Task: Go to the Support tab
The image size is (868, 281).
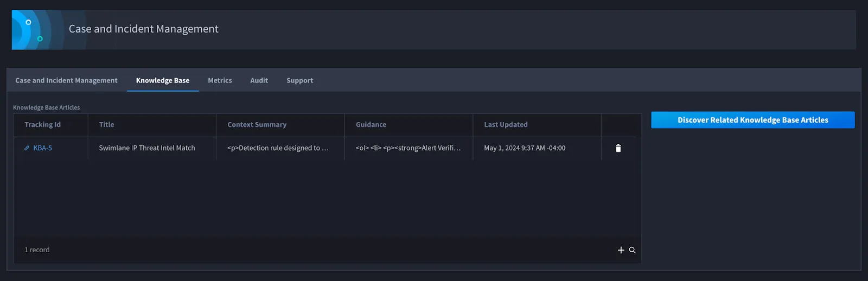Action: coord(299,80)
